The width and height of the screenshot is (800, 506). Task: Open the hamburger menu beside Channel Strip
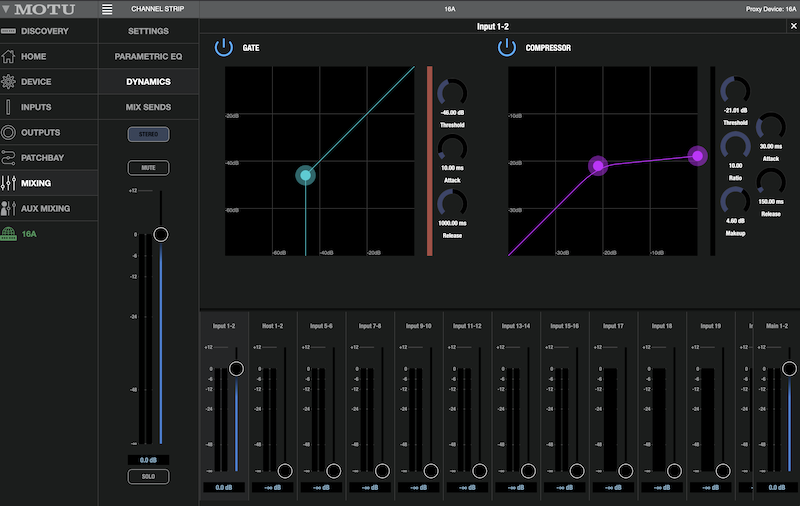pyautogui.click(x=107, y=9)
